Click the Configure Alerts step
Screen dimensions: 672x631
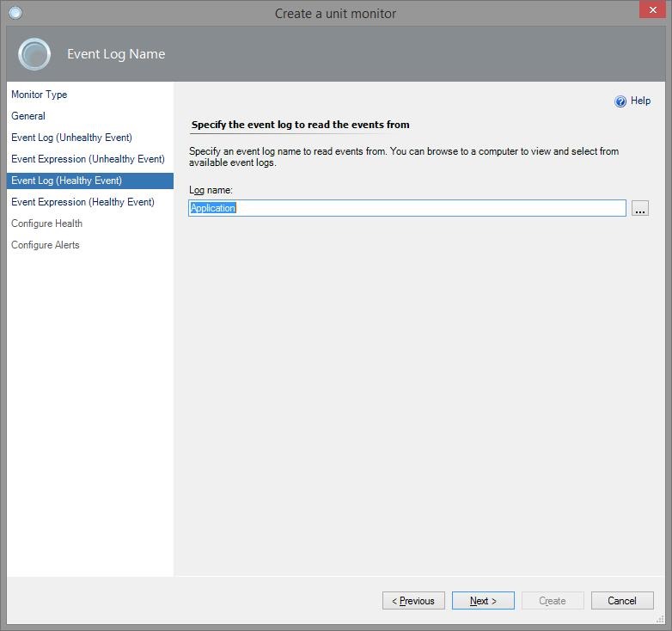tap(45, 245)
